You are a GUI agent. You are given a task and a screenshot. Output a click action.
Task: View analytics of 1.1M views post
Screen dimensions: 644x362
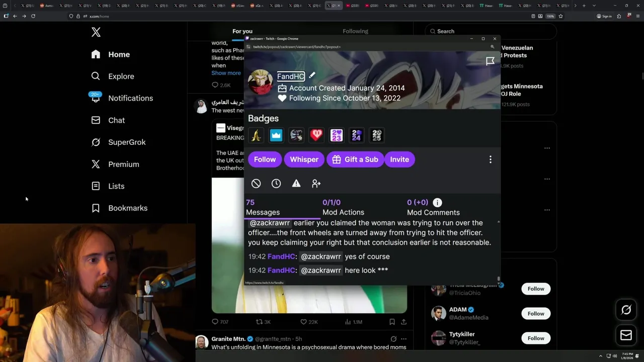tap(353, 322)
